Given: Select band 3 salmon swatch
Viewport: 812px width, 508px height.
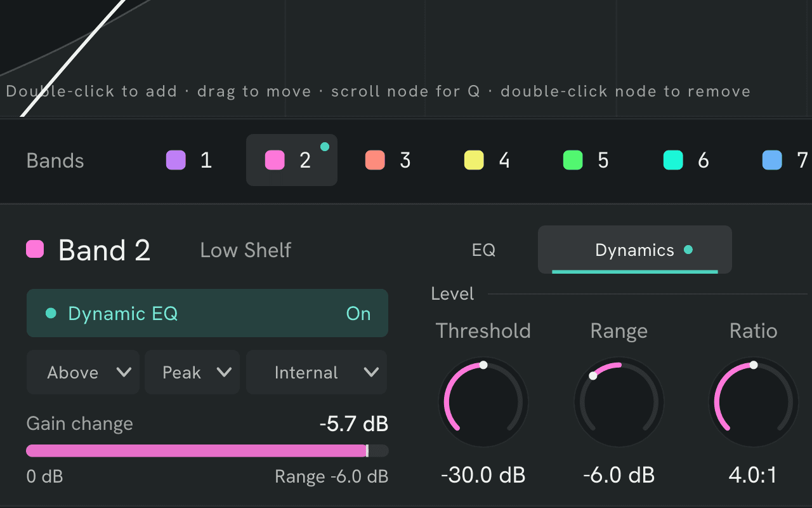Looking at the screenshot, I should click(x=375, y=160).
